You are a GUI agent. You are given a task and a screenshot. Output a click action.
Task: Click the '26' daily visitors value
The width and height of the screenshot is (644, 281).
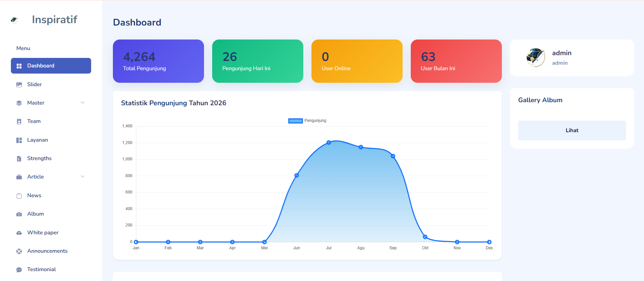point(230,57)
